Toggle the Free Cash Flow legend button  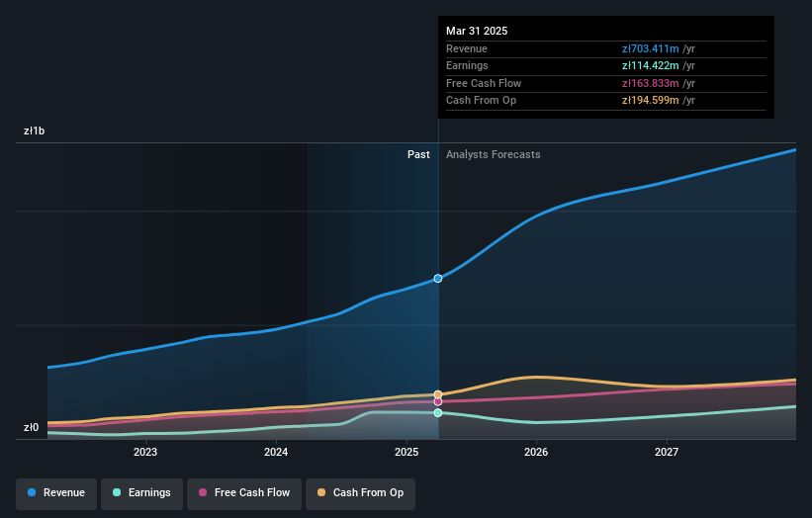pyautogui.click(x=244, y=493)
